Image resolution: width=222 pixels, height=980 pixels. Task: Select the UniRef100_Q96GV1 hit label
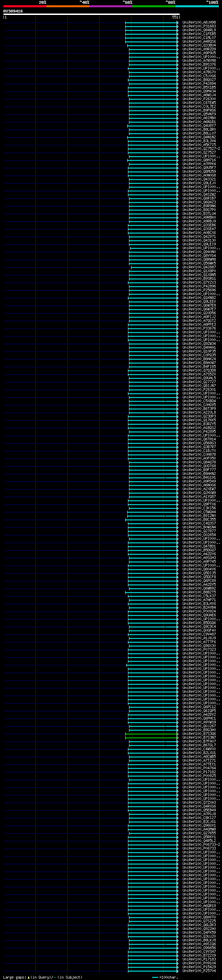[199, 826]
